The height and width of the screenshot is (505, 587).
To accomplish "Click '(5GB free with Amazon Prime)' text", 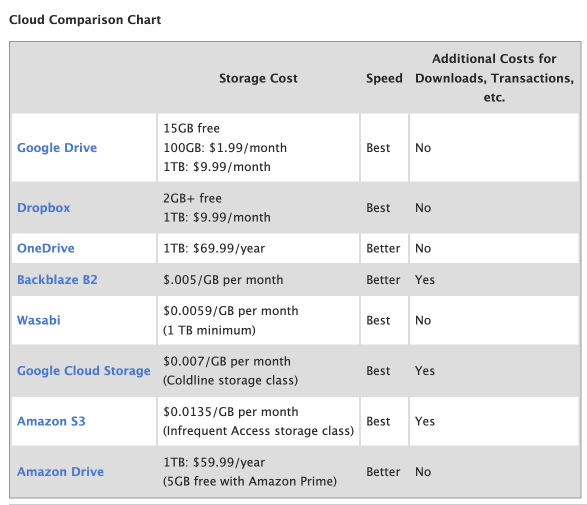I will 250,481.
